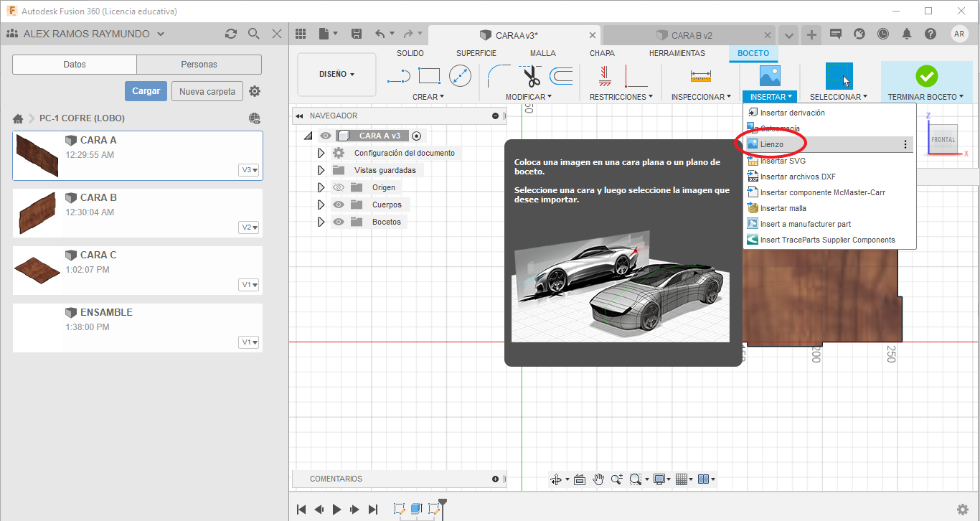Open the DISEÑO workspace dropdown
Image resolution: width=980 pixels, height=521 pixels.
pyautogui.click(x=336, y=74)
